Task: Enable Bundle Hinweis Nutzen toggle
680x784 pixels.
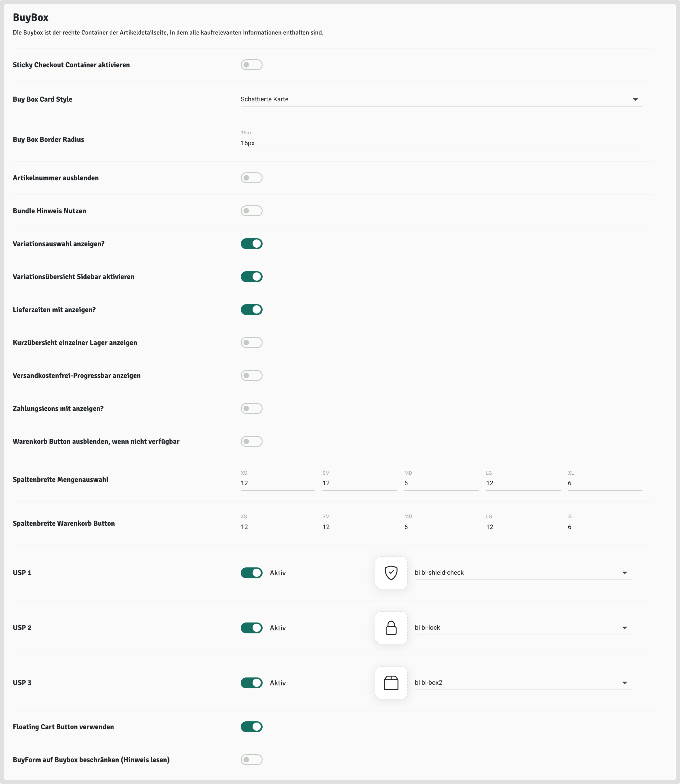Action: 251,211
